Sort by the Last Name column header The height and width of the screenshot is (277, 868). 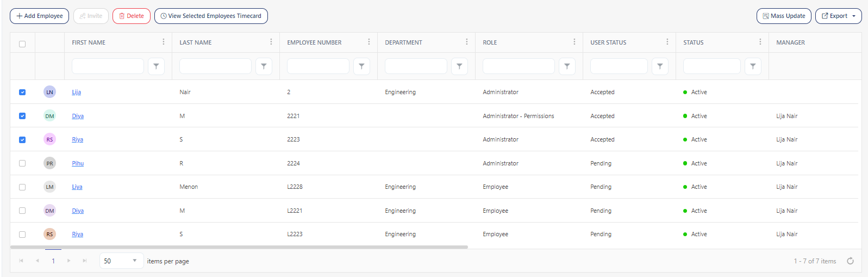[x=196, y=42]
